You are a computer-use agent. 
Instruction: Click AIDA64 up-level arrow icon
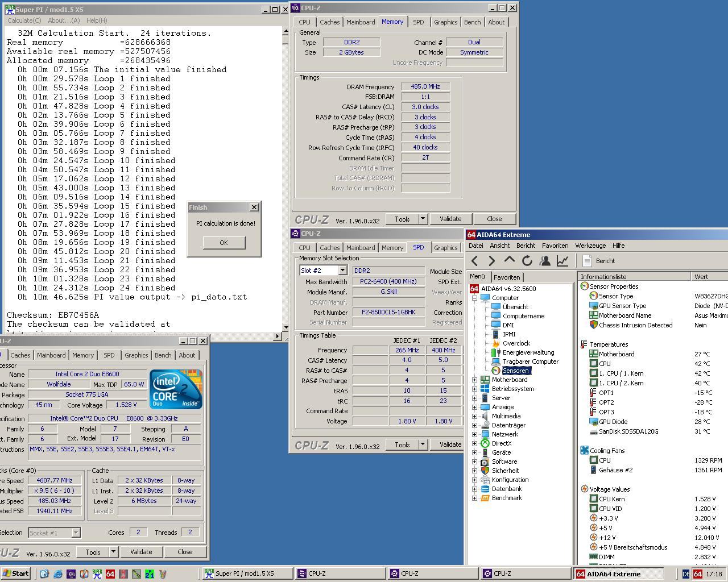[510, 260]
